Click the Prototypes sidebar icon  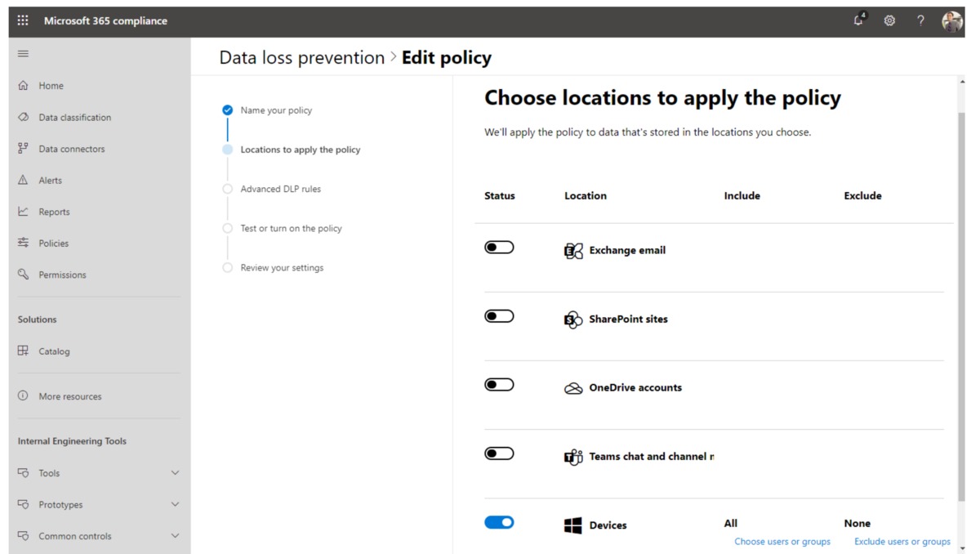click(23, 505)
